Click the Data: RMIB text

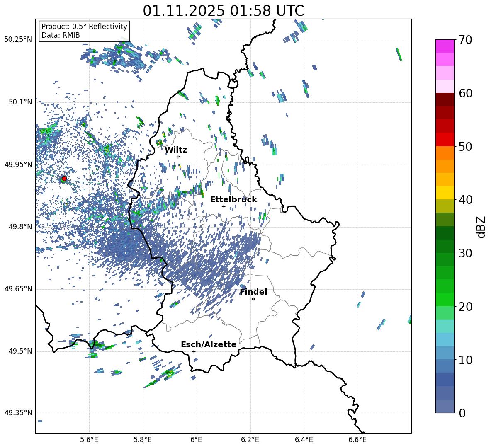pyautogui.click(x=61, y=35)
